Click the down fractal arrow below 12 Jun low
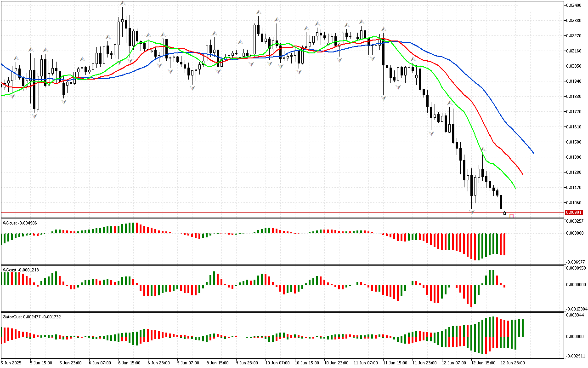588x368 pixels. click(x=472, y=212)
